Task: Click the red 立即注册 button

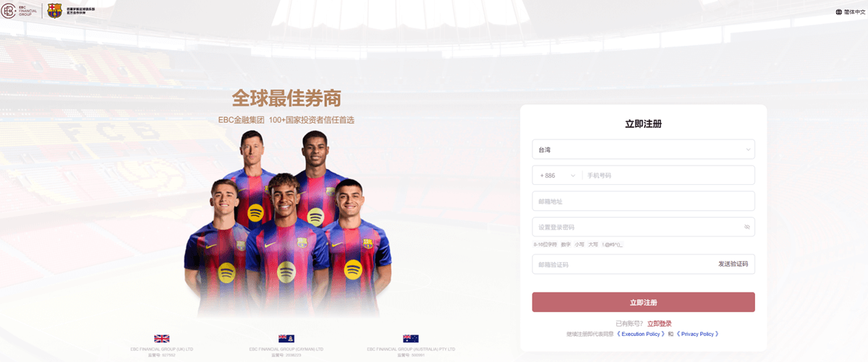Action: point(643,302)
